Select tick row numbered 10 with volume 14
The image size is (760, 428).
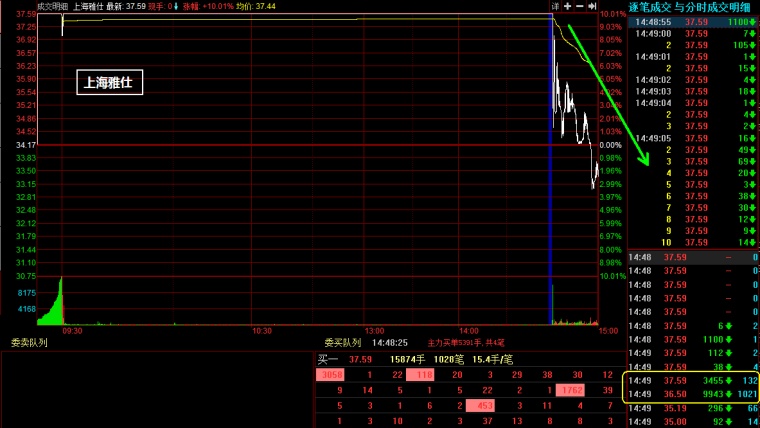694,242
